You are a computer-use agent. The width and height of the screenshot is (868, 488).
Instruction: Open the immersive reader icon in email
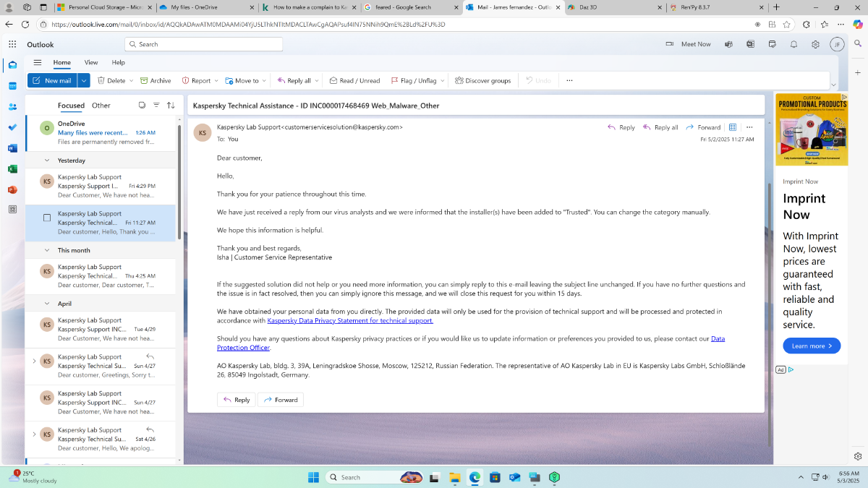pyautogui.click(x=733, y=127)
